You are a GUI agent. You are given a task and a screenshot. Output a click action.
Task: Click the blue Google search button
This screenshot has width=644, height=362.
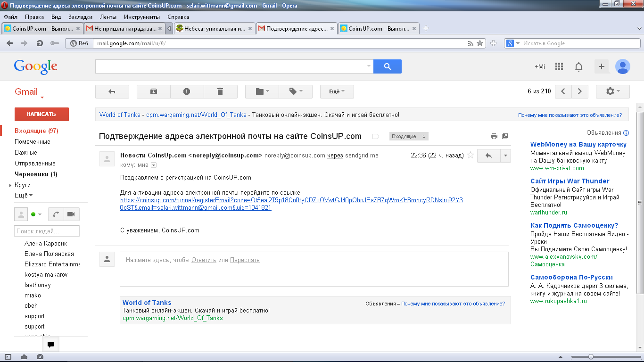(x=388, y=66)
